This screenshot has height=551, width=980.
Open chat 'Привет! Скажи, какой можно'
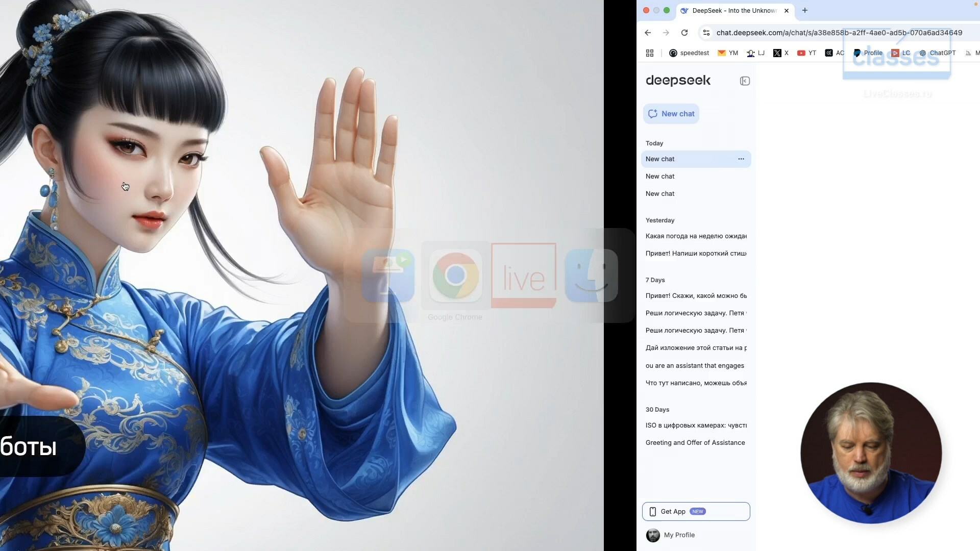click(696, 296)
